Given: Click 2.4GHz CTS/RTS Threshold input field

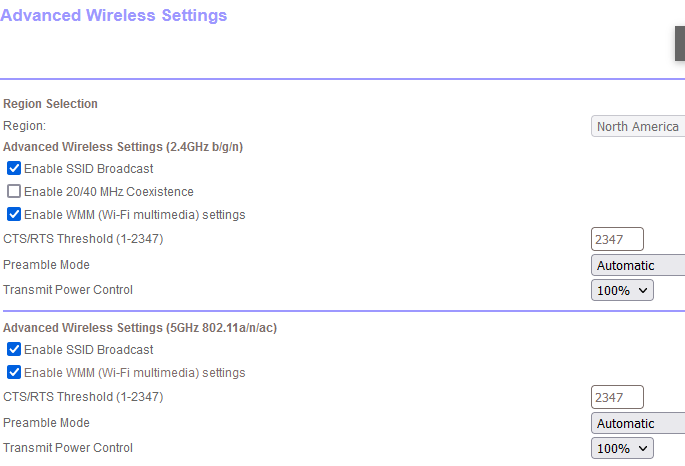Looking at the screenshot, I should click(617, 239).
